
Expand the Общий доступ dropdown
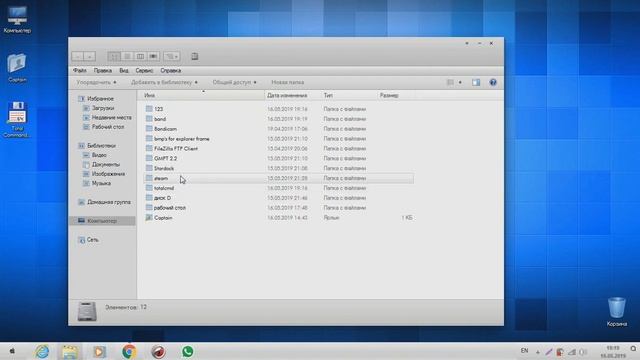point(234,82)
